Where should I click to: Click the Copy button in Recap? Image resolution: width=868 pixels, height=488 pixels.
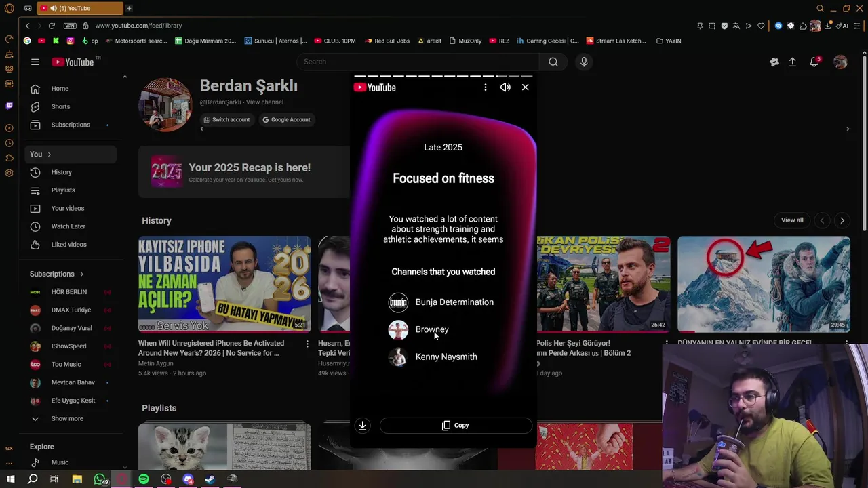pyautogui.click(x=456, y=426)
